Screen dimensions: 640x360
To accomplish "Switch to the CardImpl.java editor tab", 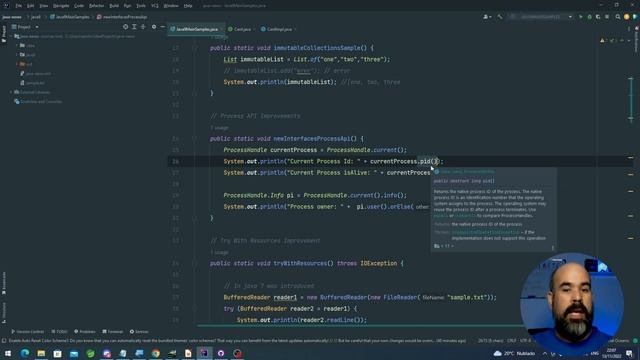I will point(279,29).
